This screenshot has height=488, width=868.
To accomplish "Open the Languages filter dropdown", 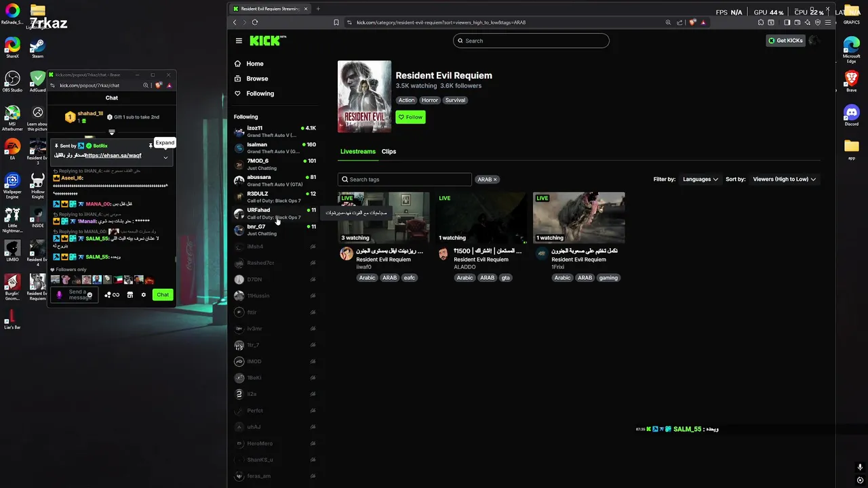I will (701, 180).
